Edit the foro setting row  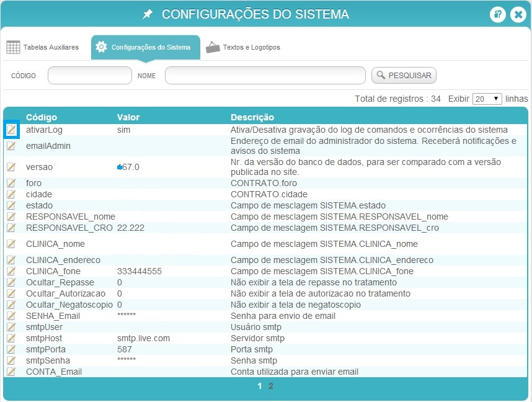pyautogui.click(x=11, y=183)
